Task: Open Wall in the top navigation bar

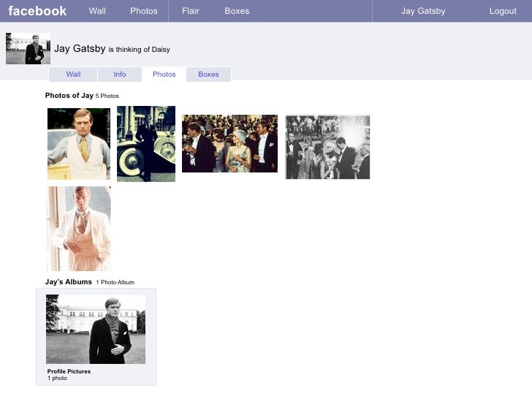Action: (x=97, y=11)
